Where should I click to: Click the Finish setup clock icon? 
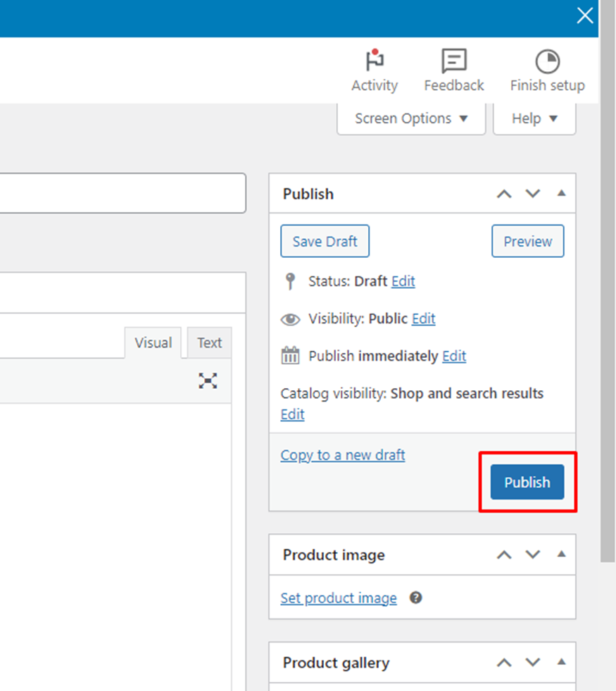coord(547,60)
